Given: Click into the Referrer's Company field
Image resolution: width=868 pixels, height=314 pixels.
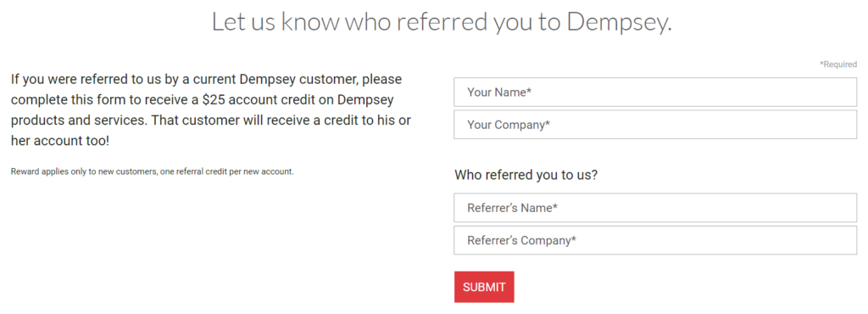Looking at the screenshot, I should pos(655,240).
